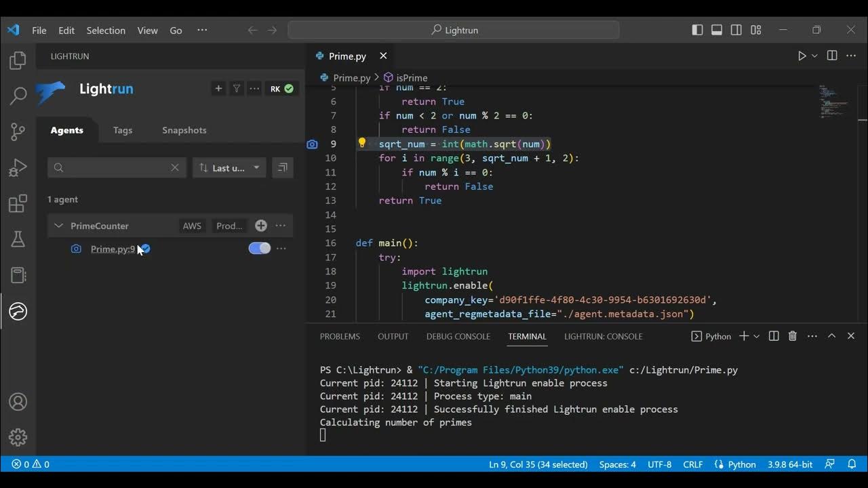
Task: Add an action to PrimeCounter agent
Action: click(261, 226)
